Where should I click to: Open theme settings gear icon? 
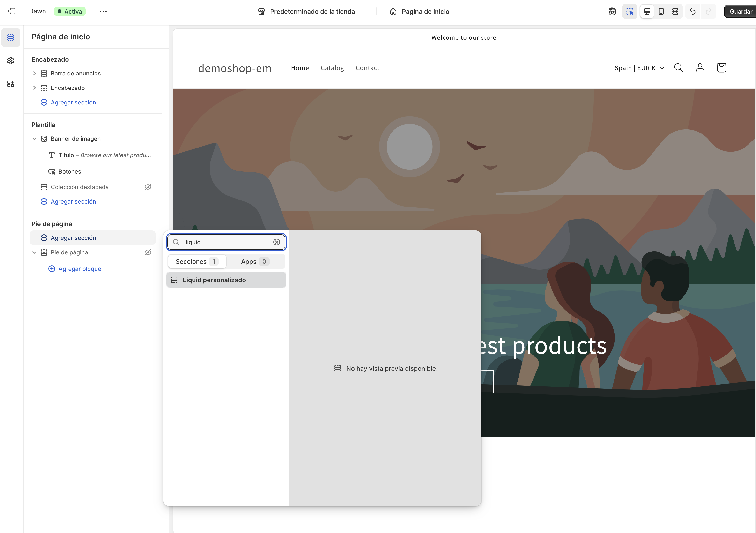tap(11, 60)
